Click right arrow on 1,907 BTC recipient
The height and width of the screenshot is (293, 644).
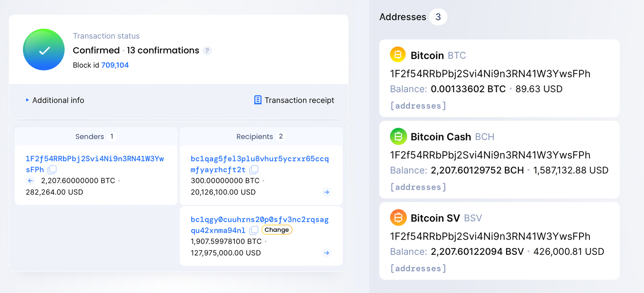point(326,253)
